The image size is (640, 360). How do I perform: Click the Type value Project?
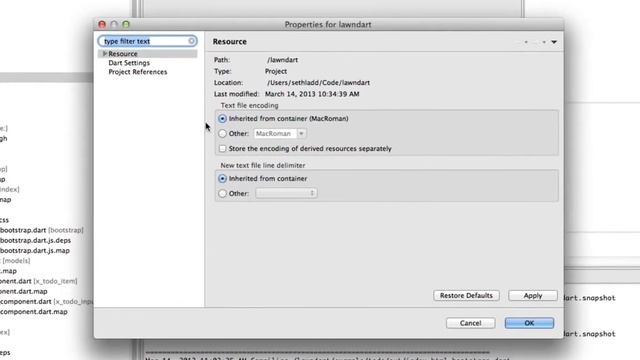pyautogui.click(x=276, y=71)
